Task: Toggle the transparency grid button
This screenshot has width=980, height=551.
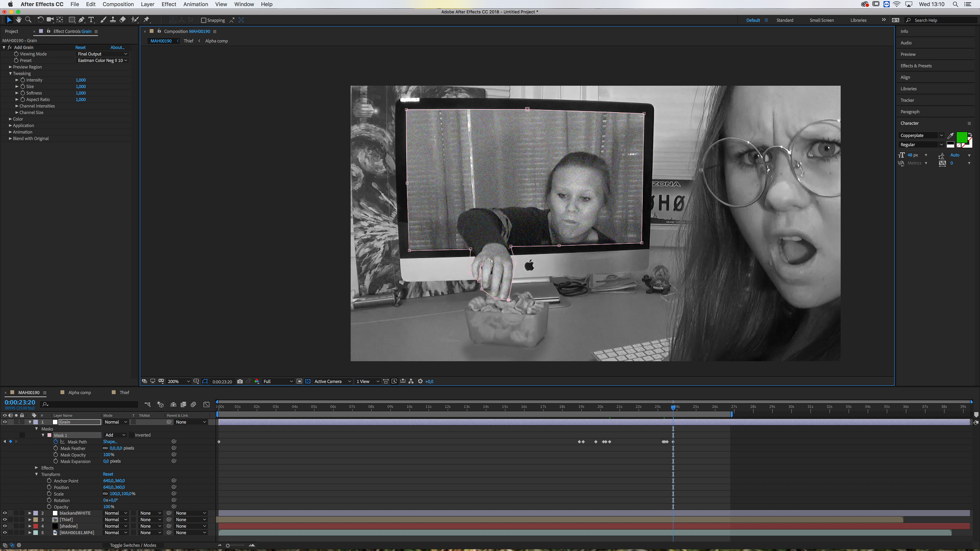Action: click(308, 381)
